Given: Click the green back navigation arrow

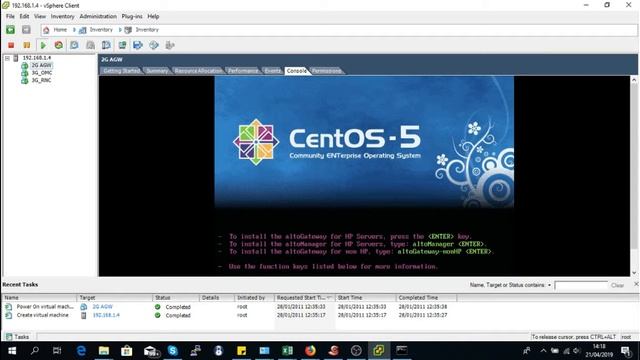Looking at the screenshot, I should pos(10,30).
